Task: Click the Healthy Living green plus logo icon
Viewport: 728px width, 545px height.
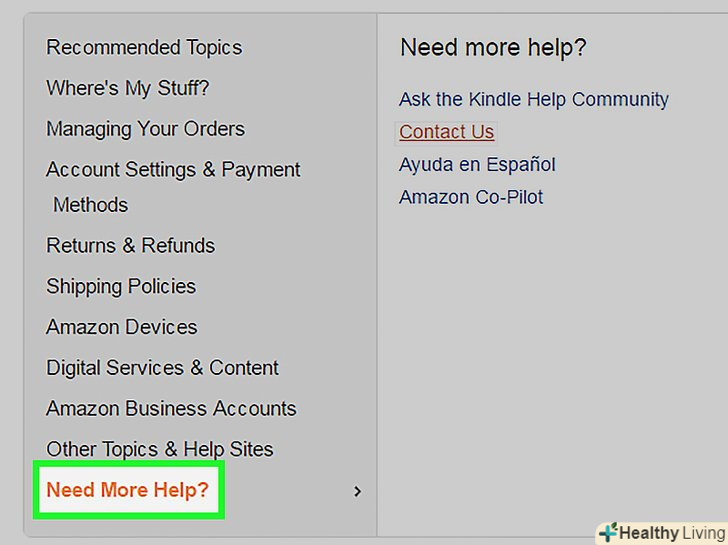Action: [608, 532]
